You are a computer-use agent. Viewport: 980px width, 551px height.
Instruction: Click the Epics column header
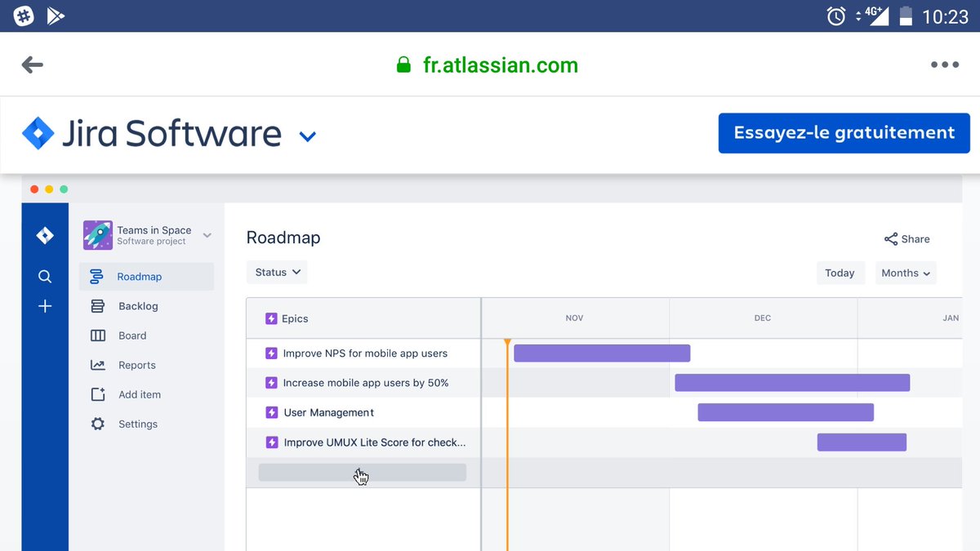point(363,318)
